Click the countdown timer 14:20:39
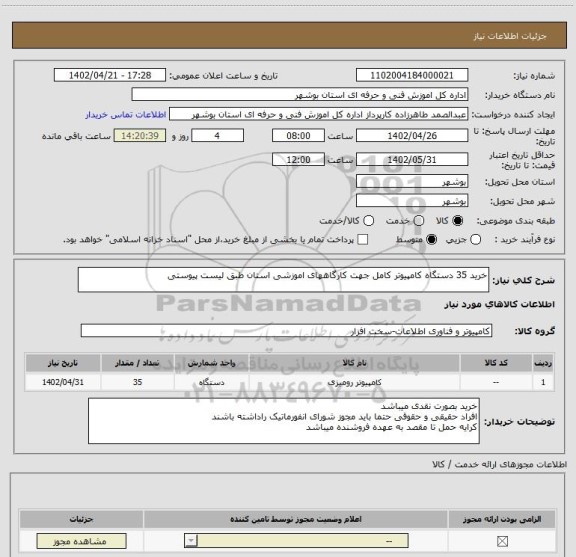The image size is (576, 557). click(x=140, y=136)
